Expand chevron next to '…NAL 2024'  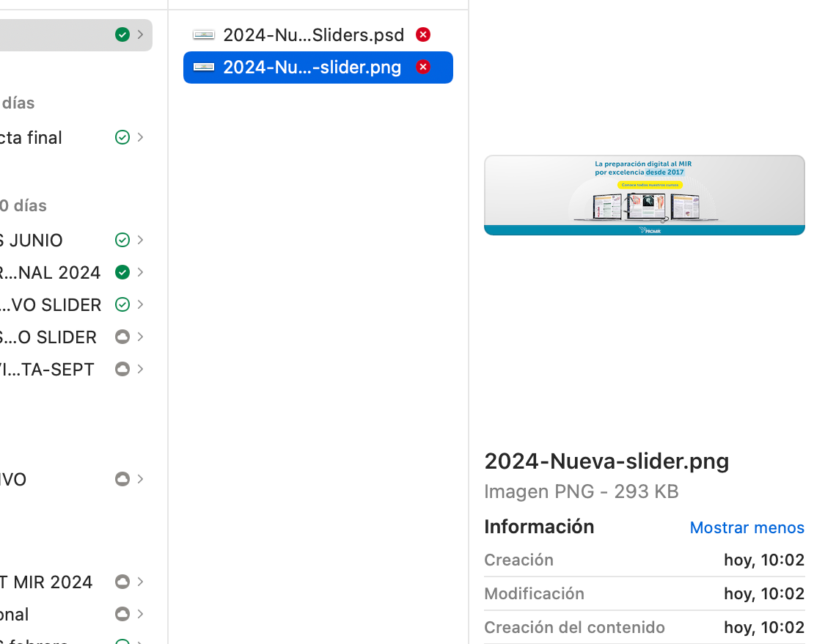point(140,272)
